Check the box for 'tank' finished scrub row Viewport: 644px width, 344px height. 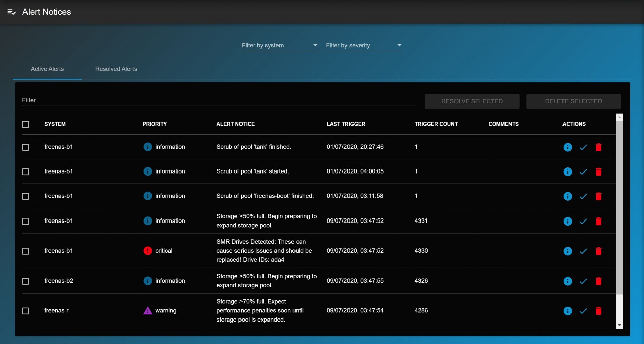pyautogui.click(x=25, y=147)
